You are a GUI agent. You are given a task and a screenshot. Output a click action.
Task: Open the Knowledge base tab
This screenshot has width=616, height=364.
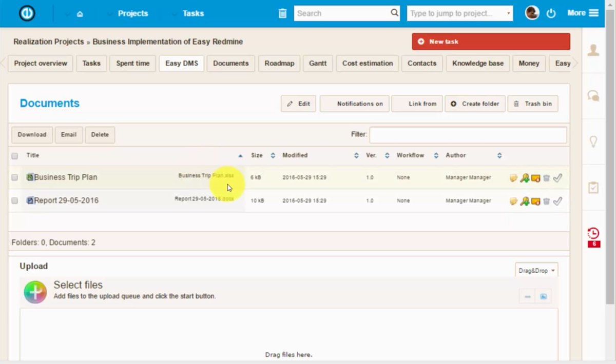[x=478, y=64]
